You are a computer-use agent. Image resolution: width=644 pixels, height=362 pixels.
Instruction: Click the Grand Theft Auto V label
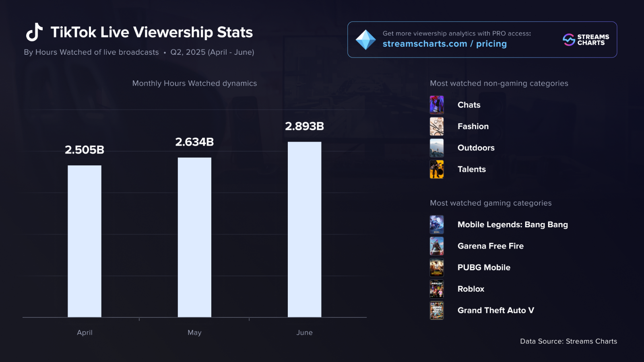coord(496,311)
